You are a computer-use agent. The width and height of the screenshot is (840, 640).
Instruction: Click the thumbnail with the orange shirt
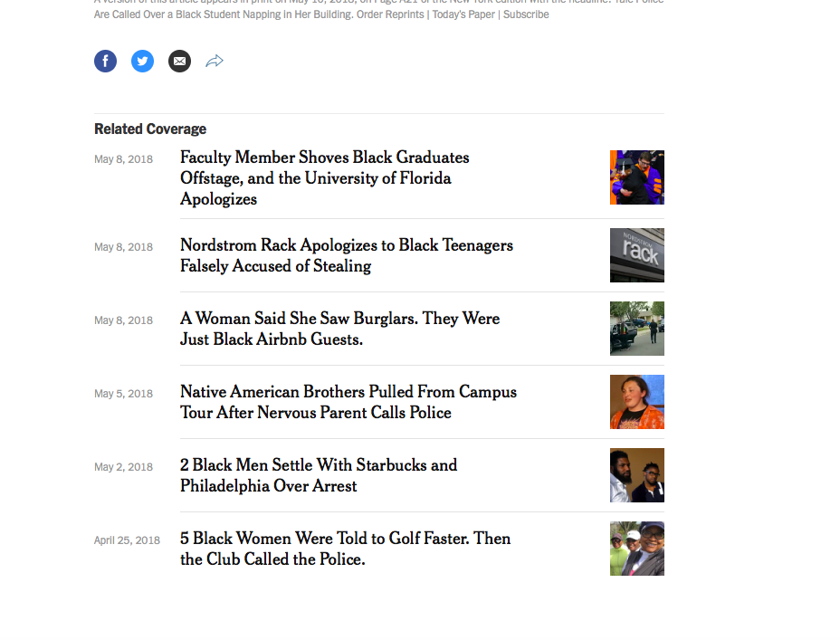(637, 402)
